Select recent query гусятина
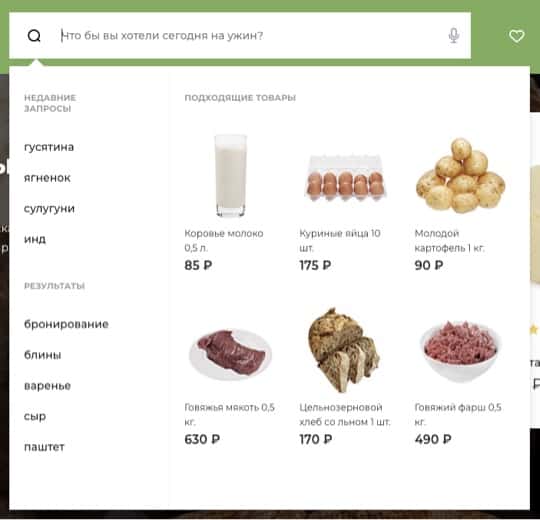Viewport: 540px width, 520px height. (x=49, y=147)
